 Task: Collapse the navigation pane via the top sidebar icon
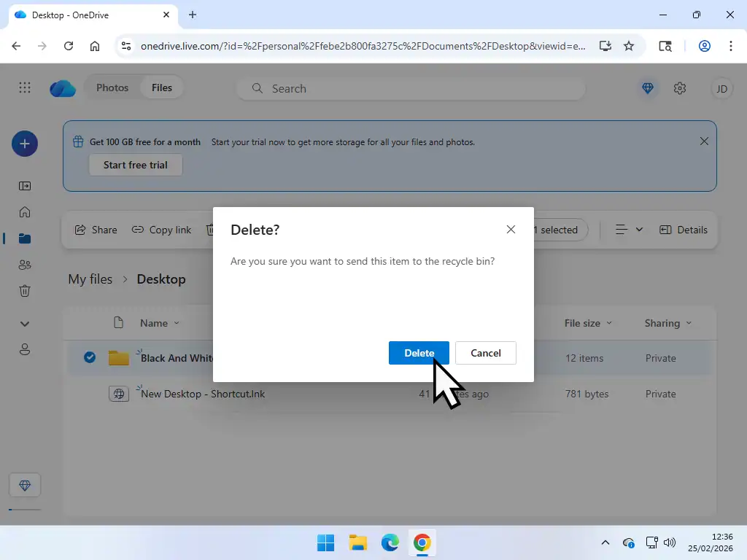click(x=25, y=186)
